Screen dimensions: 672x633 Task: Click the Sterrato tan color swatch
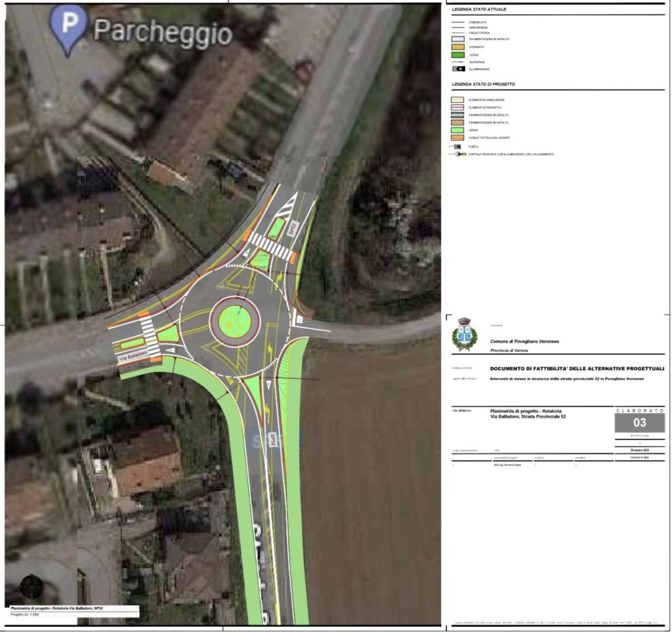[458, 47]
